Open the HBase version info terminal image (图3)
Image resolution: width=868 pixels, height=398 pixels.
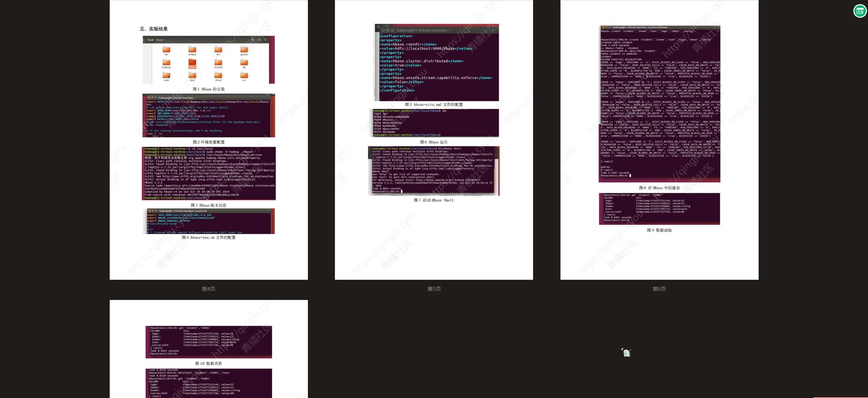[209, 173]
